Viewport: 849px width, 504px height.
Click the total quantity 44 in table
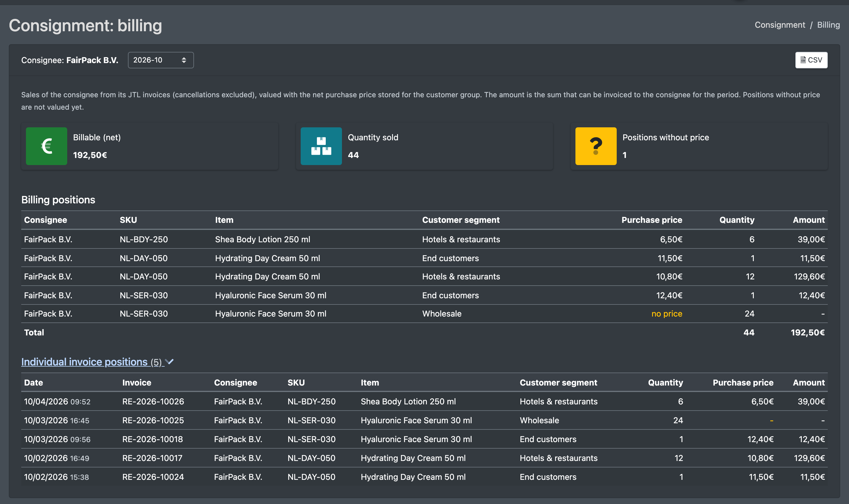coord(749,332)
